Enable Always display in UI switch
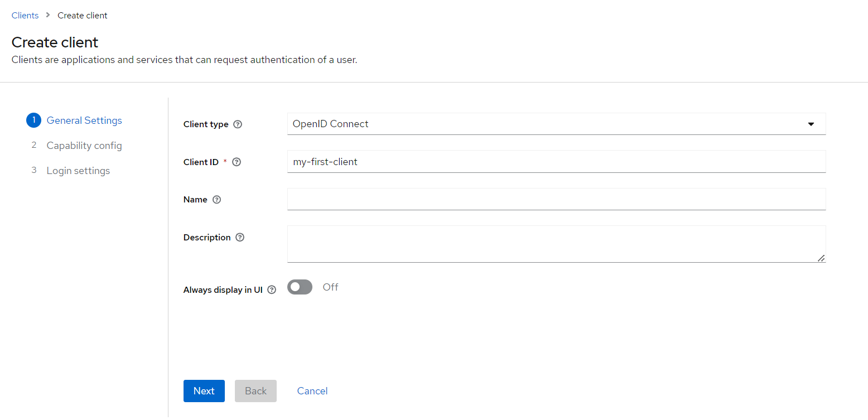This screenshot has width=868, height=420. (x=300, y=287)
